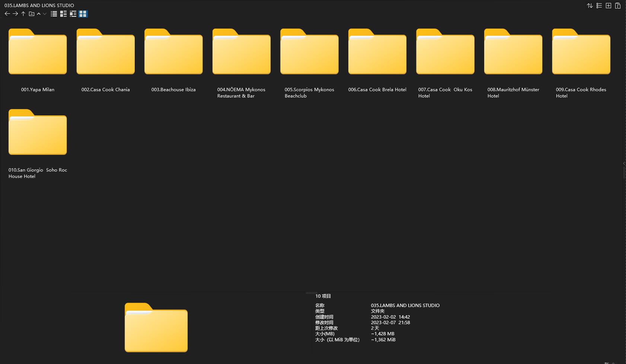Select the 004.NŌEMA Mykonos Restaurant & Bar folder

(x=241, y=52)
